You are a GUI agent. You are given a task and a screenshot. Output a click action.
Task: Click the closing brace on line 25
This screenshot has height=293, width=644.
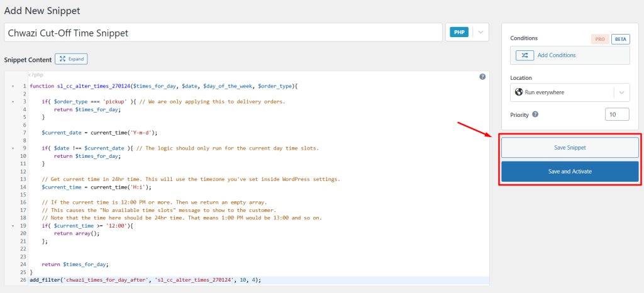tap(31, 272)
